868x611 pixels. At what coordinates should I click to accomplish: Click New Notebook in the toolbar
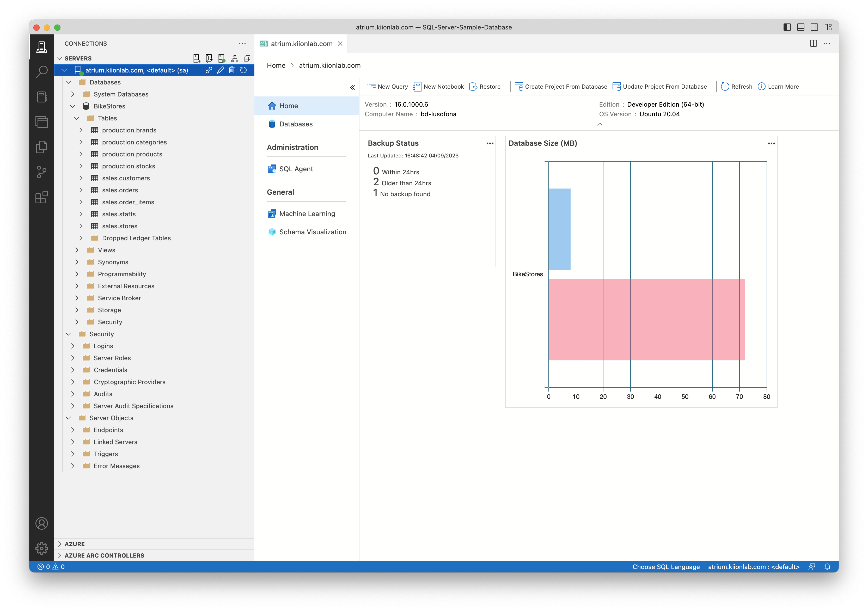click(x=438, y=87)
